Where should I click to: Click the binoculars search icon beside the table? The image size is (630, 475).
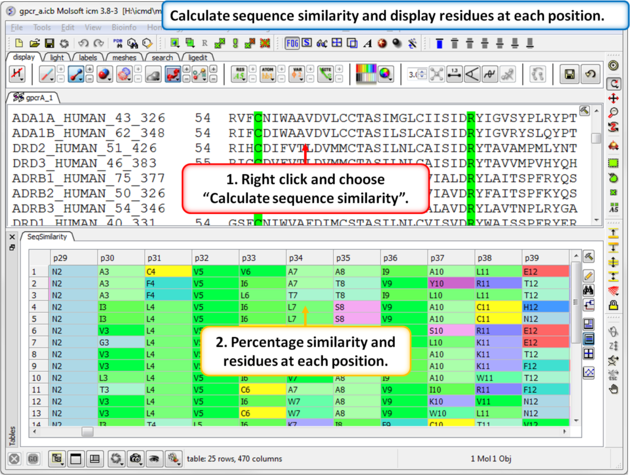(x=589, y=290)
